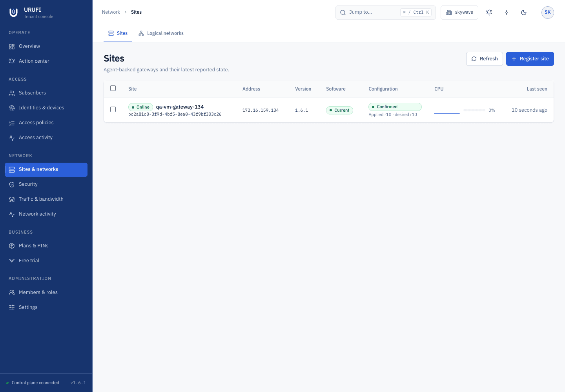Open Access policies page
Viewport: 565px width, 392px height.
(46, 123)
